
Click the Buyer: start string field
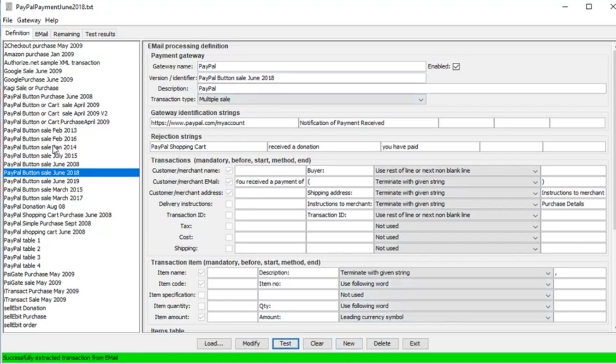click(x=339, y=170)
